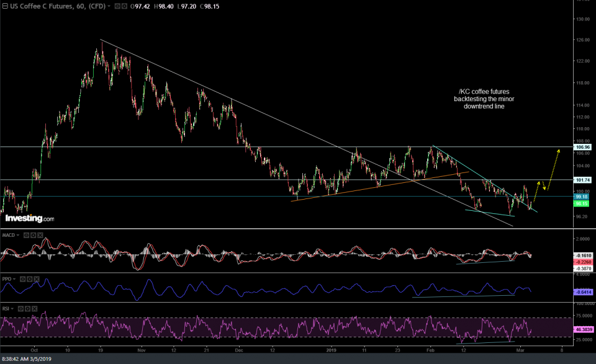The width and height of the screenshot is (596, 364).
Task: Hide the MACD indicator with eye icon
Action: [26, 236]
